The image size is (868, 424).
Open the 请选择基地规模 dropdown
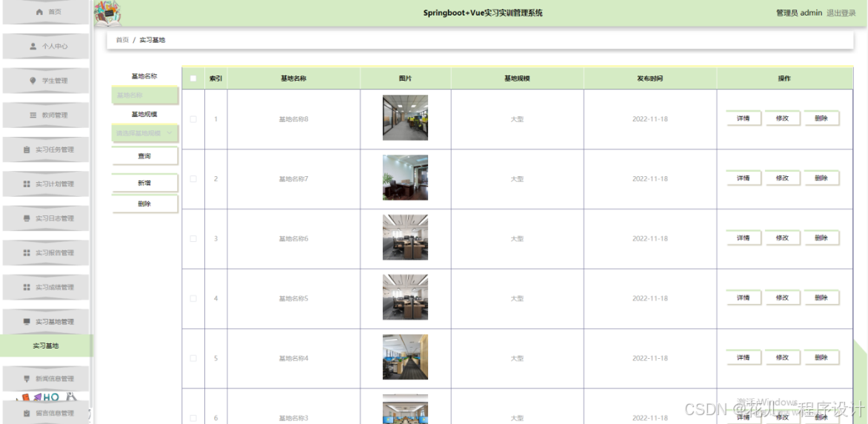click(x=144, y=132)
